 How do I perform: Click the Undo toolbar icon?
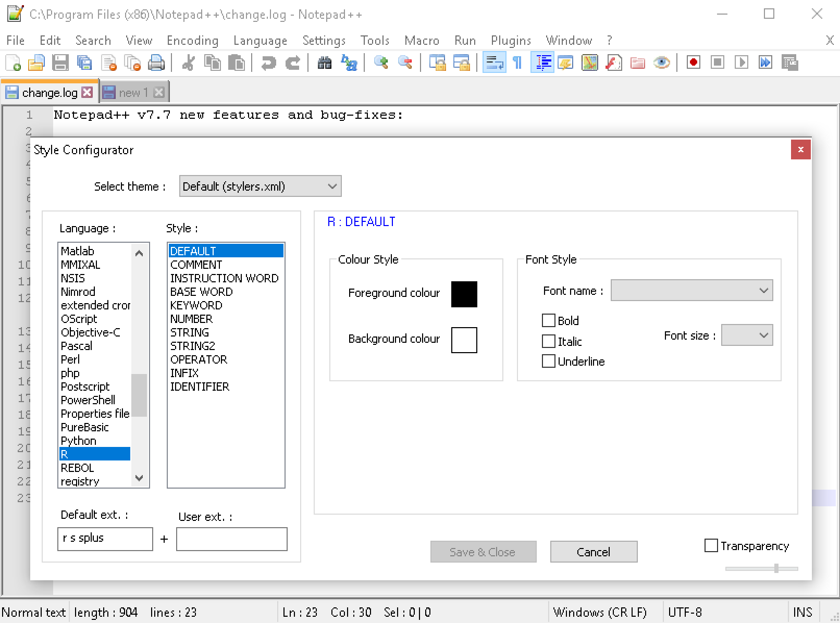[x=268, y=63]
